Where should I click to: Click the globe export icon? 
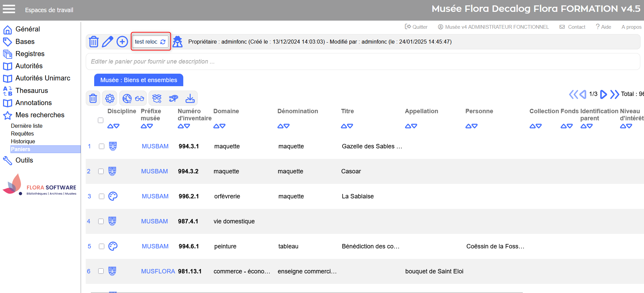[127, 98]
